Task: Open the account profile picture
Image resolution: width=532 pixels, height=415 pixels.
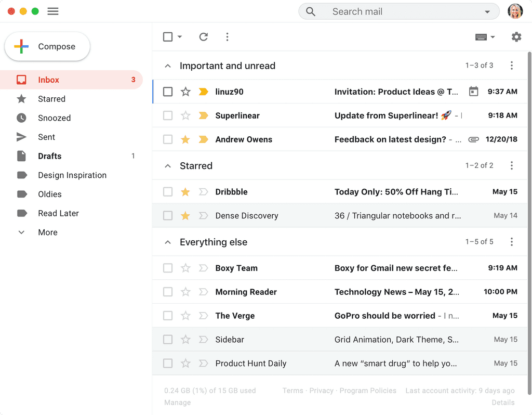Action: (x=515, y=11)
